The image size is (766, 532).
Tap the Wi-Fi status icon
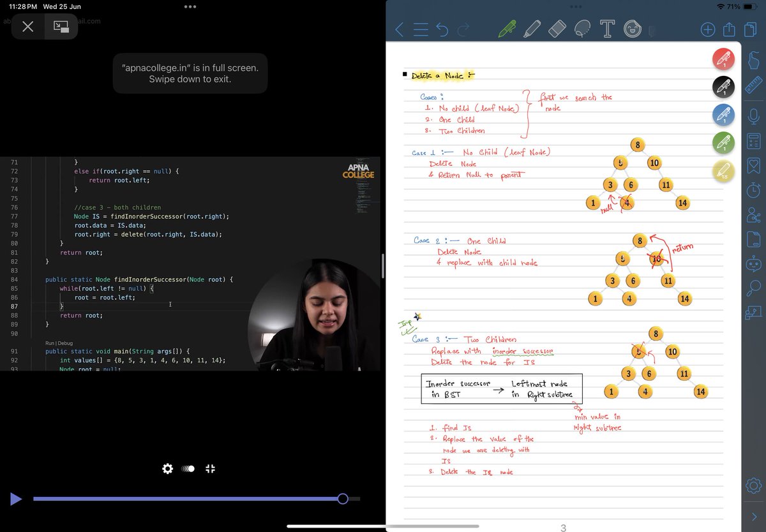click(x=721, y=6)
